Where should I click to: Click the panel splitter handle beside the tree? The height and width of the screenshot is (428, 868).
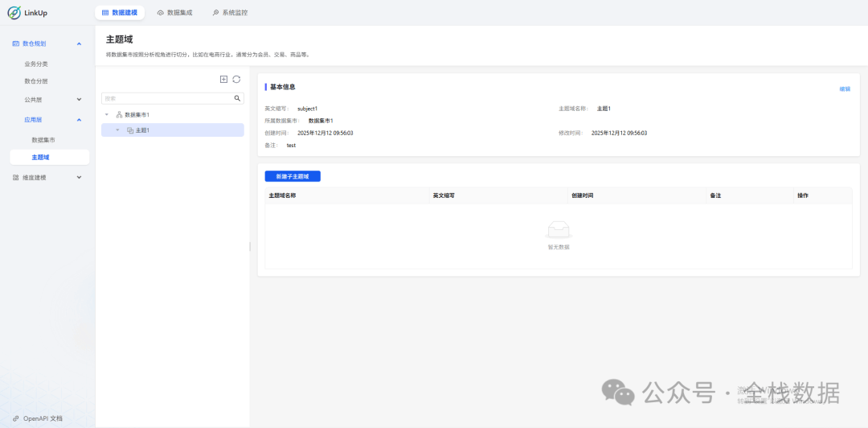(x=250, y=246)
